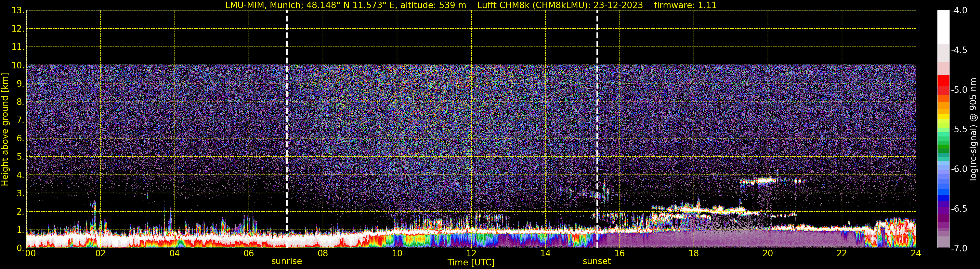This screenshot has height=269, width=980.
Task: Click the 'sunset' label below the axis
Action: (596, 262)
